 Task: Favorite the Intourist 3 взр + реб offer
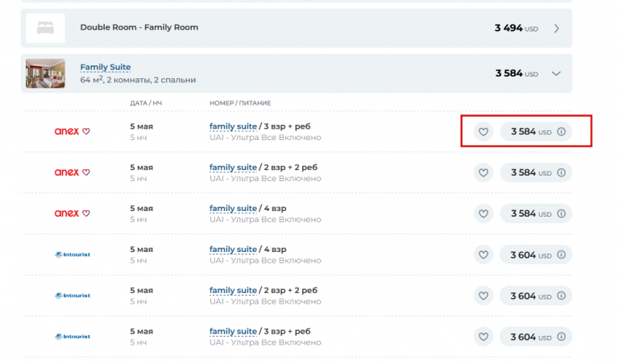tap(484, 337)
